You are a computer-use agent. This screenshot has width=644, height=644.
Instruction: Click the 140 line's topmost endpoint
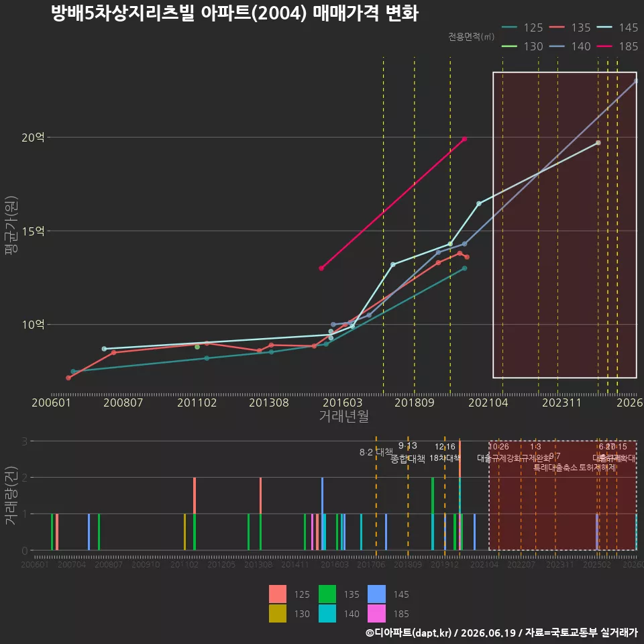point(636,81)
